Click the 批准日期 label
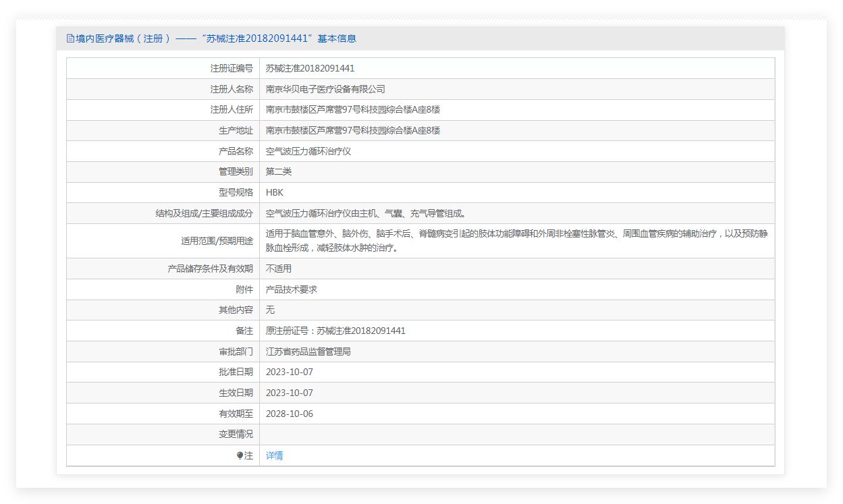Image resolution: width=843 pixels, height=504 pixels. tap(236, 372)
